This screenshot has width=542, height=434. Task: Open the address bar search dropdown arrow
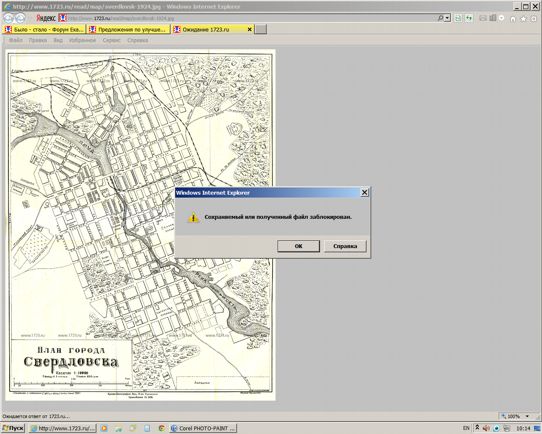coord(448,18)
